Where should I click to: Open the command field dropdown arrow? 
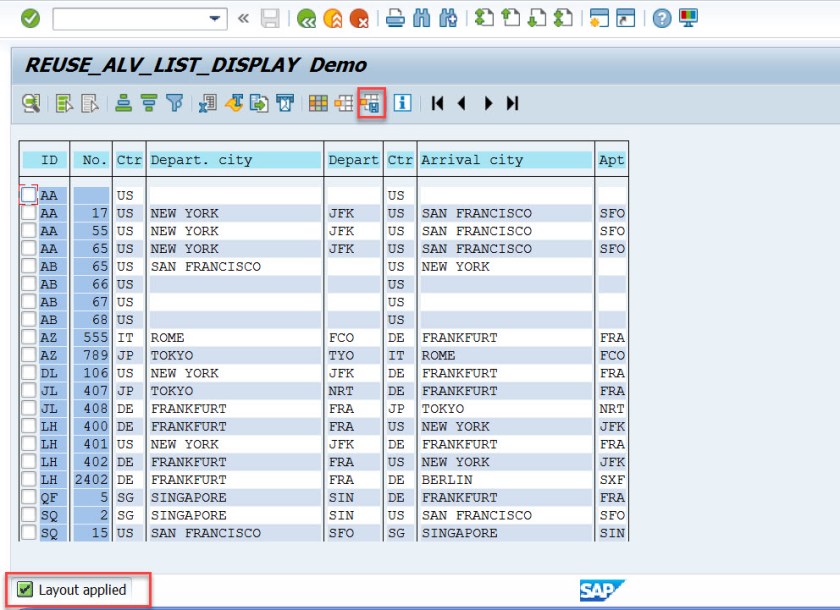click(x=216, y=19)
